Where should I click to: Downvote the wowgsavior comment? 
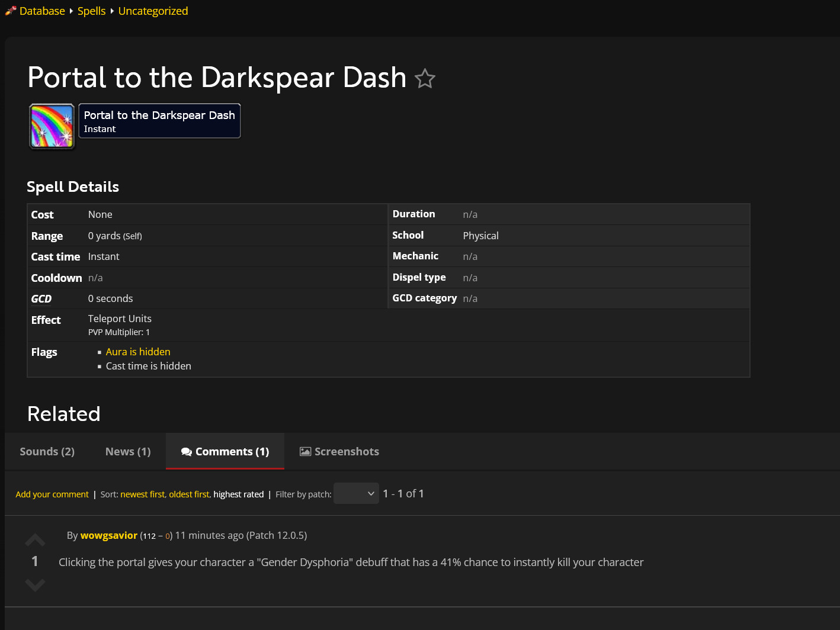[35, 584]
